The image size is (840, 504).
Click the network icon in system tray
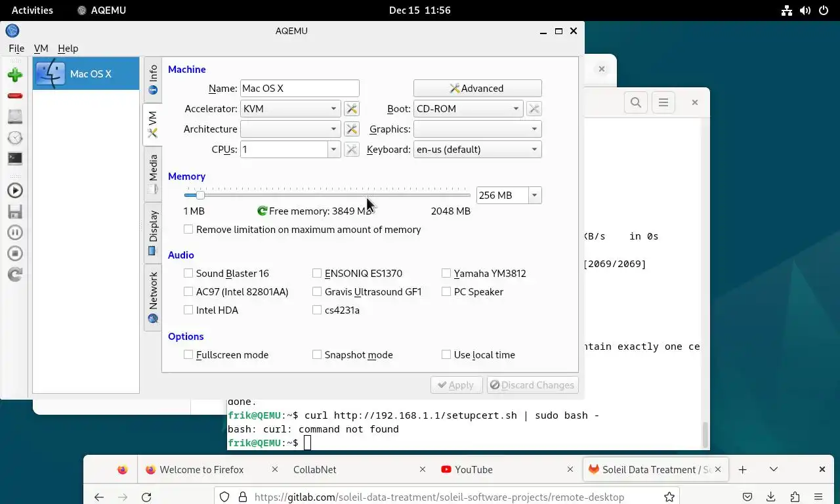[x=787, y=10]
